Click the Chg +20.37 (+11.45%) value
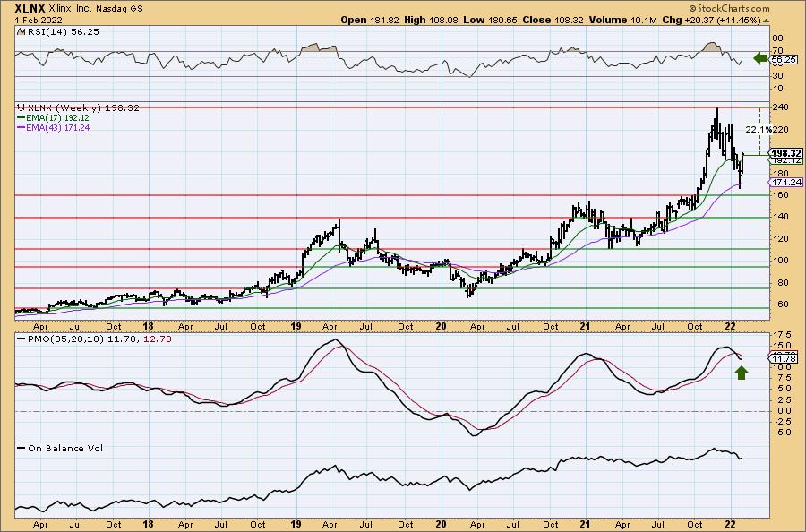 click(711, 20)
